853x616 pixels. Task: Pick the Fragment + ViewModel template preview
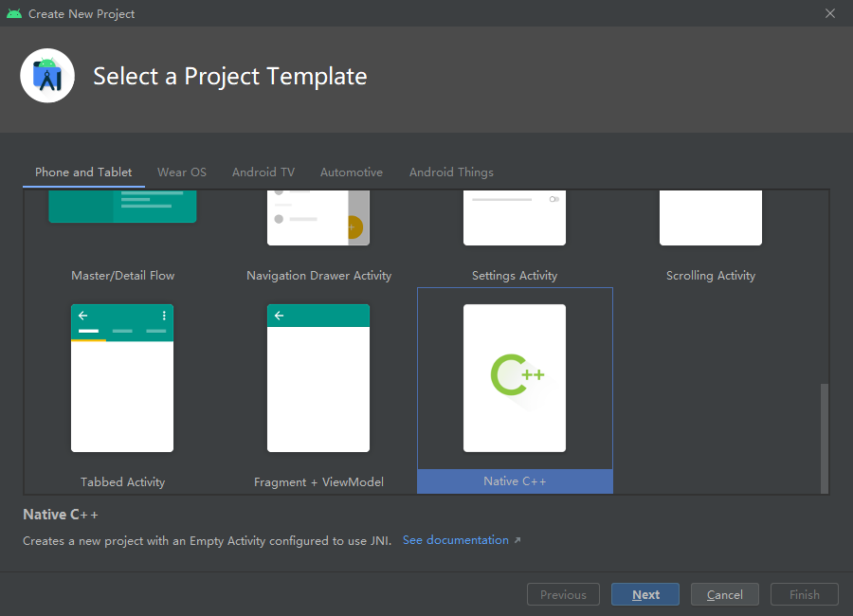pos(318,378)
